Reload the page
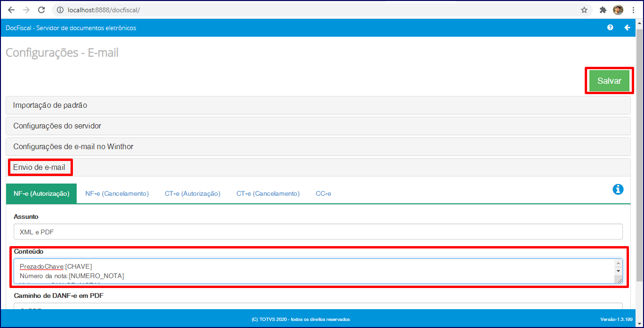The width and height of the screenshot is (644, 328). tap(41, 10)
